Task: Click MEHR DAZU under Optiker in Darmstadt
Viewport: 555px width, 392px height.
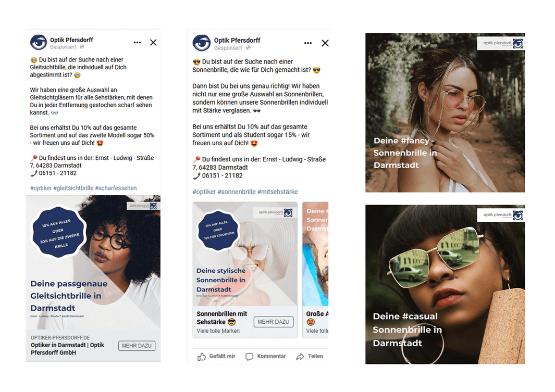Action: pos(137,346)
